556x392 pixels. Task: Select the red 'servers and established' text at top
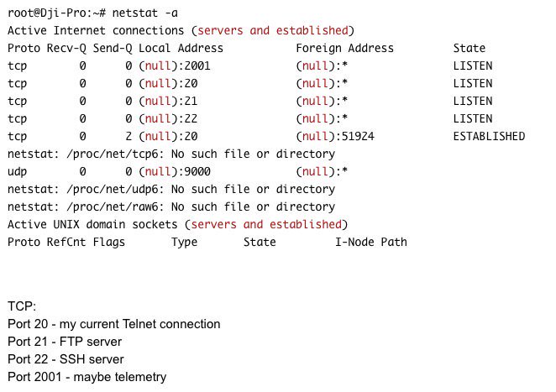click(273, 30)
